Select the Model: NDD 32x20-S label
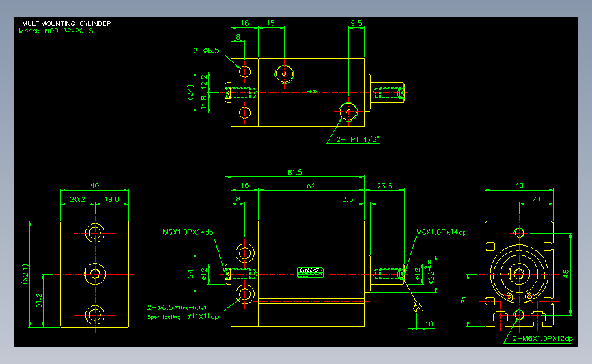The width and height of the screenshot is (592, 364). [x=56, y=31]
